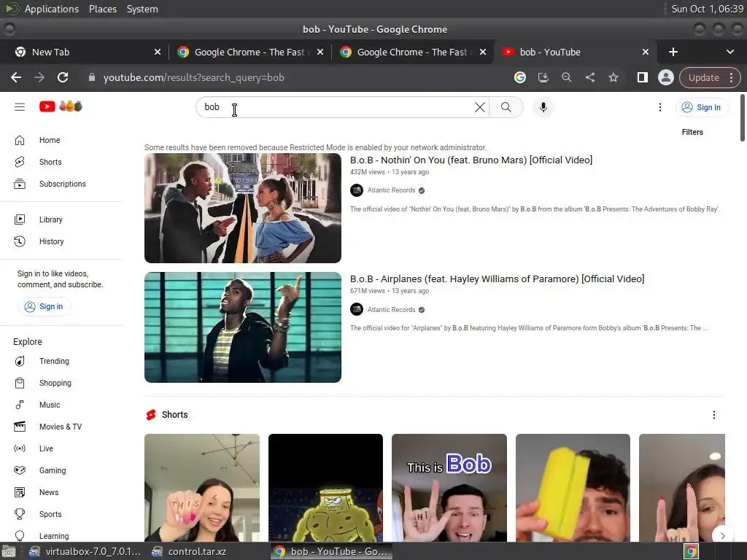Toggle the Chrome side panel icon

(x=642, y=77)
